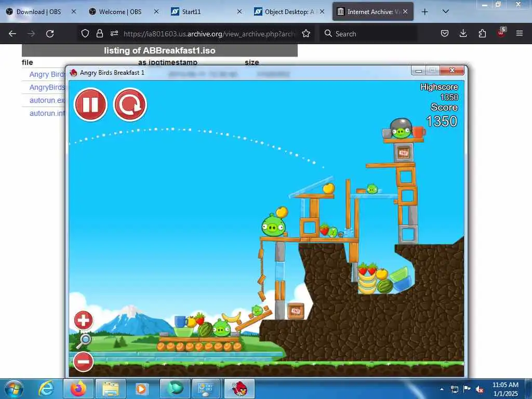Open the extensions puzzle-piece menu
The height and width of the screenshot is (399, 532).
482,34
